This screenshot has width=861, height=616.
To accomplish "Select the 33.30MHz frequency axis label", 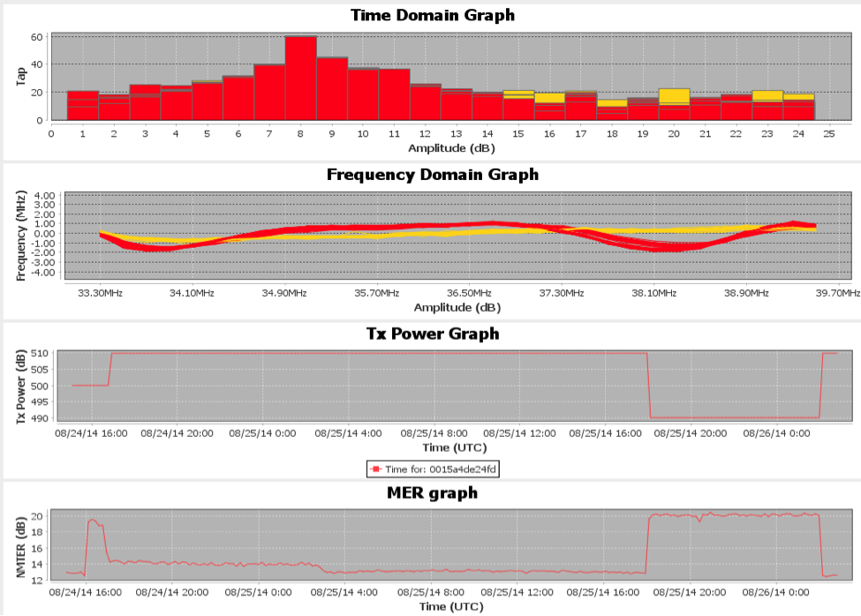I will [x=99, y=293].
